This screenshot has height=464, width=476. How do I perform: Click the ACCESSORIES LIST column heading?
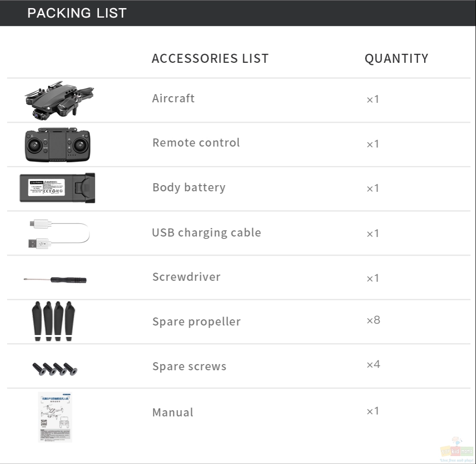click(x=210, y=59)
